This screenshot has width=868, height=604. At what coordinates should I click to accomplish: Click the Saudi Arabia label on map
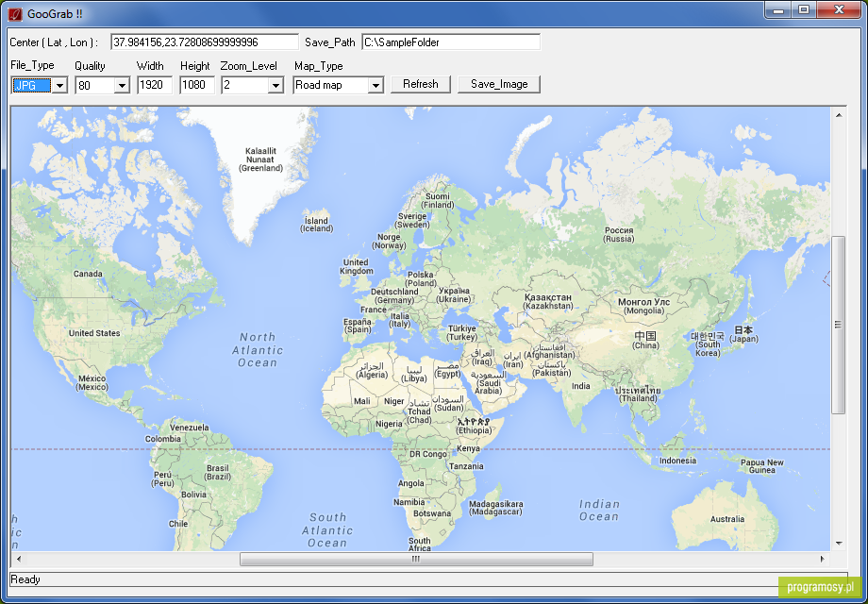(x=488, y=382)
